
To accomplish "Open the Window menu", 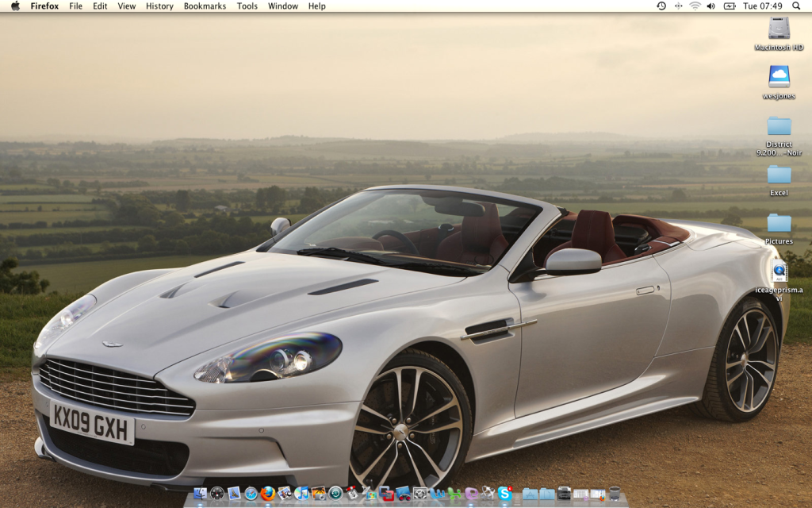I will 283,6.
